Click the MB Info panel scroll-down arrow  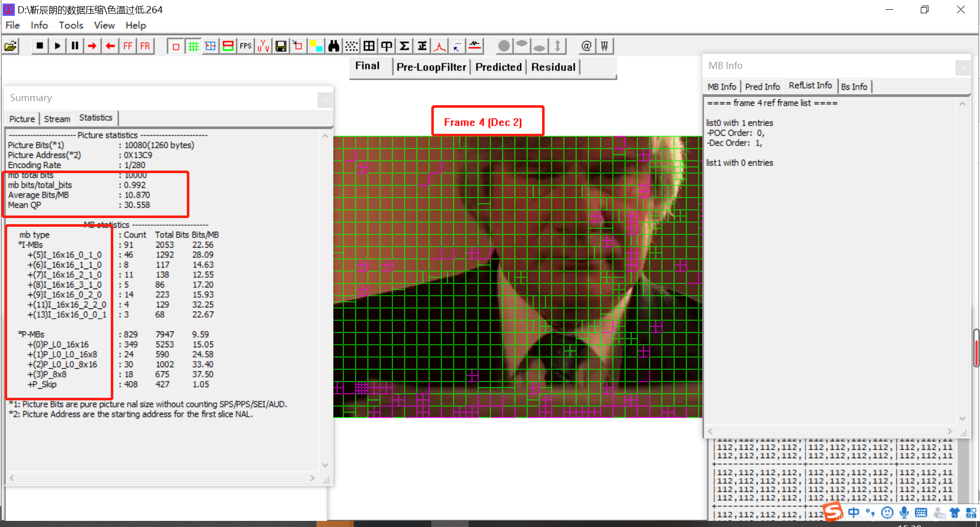962,418
